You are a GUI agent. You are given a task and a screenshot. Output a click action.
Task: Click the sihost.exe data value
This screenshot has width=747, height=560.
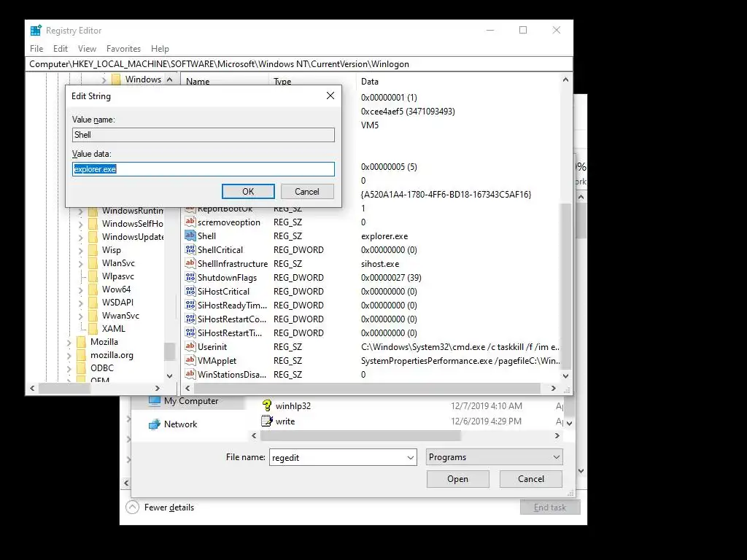(x=380, y=264)
